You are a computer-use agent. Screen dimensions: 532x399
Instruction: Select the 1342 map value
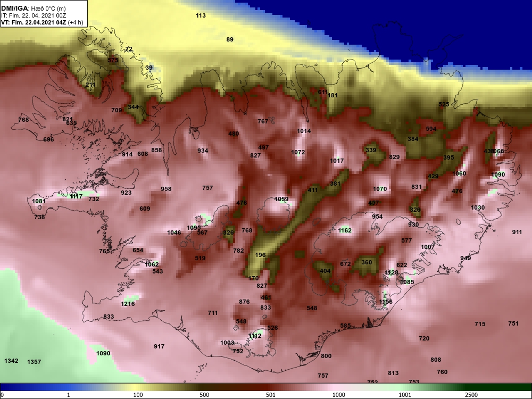pos(11,361)
